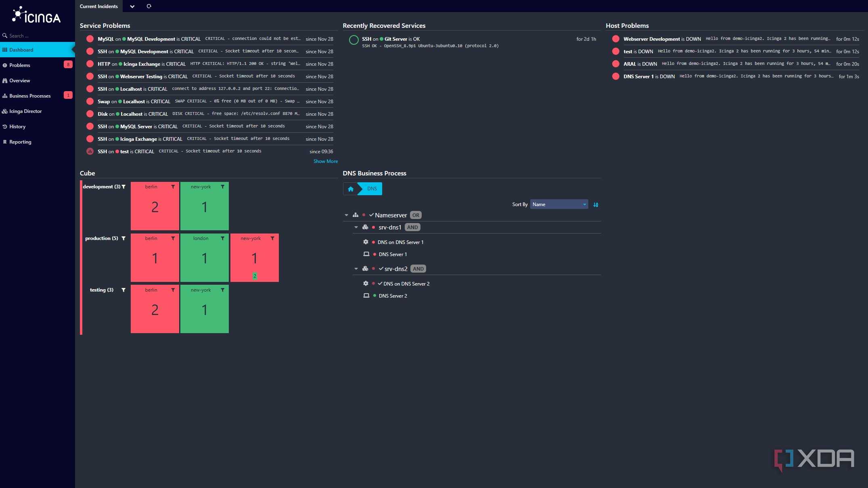This screenshot has height=488, width=868.
Task: Select the DNS breadcrumb tab
Action: tap(372, 189)
